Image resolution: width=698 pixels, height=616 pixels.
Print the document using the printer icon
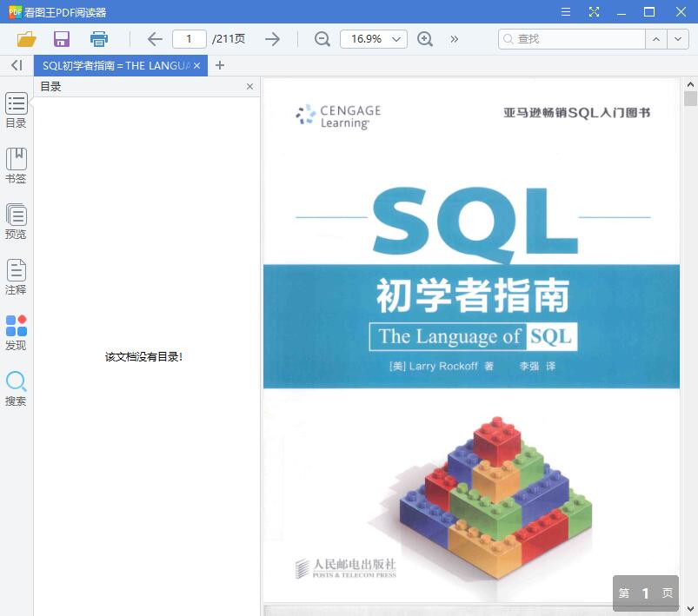[99, 39]
